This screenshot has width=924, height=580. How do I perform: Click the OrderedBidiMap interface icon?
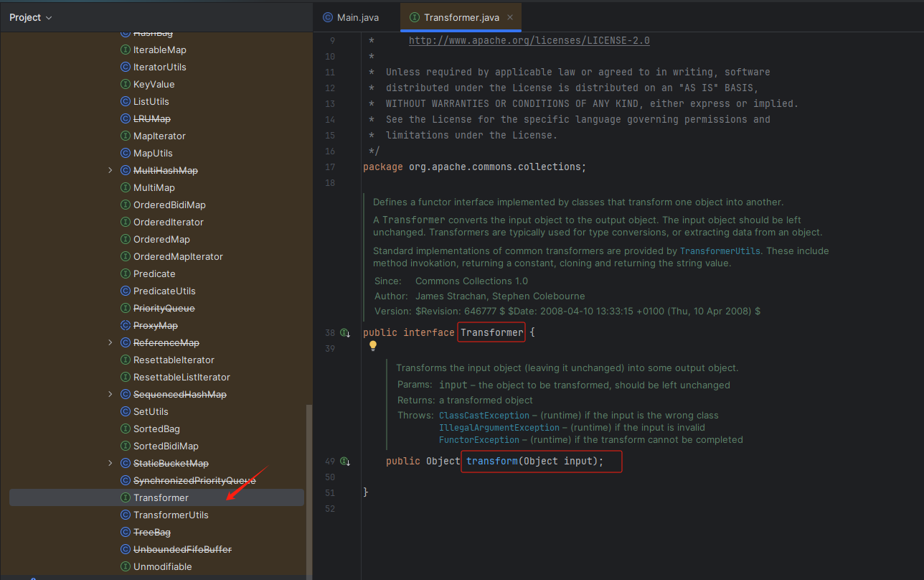pos(126,205)
